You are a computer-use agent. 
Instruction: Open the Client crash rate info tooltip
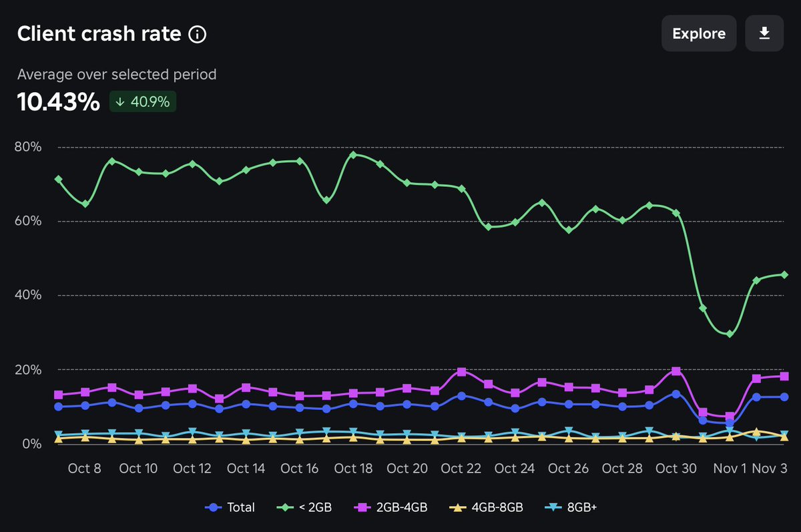197,33
